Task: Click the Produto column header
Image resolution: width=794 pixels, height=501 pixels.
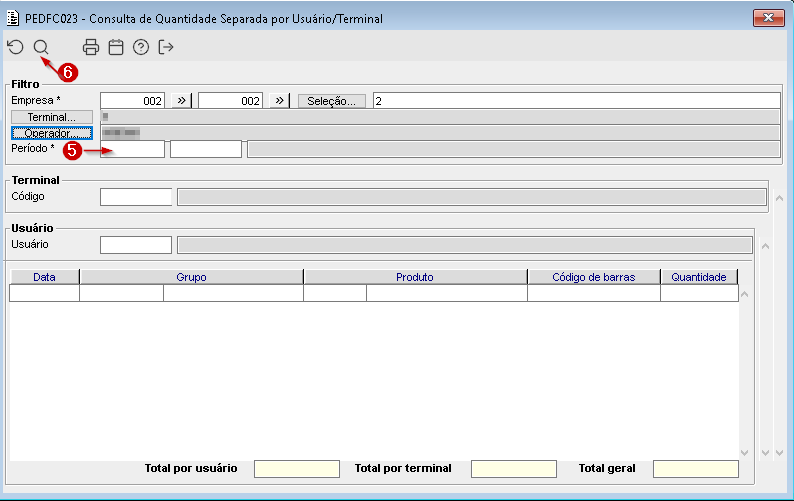Action: coord(415,277)
